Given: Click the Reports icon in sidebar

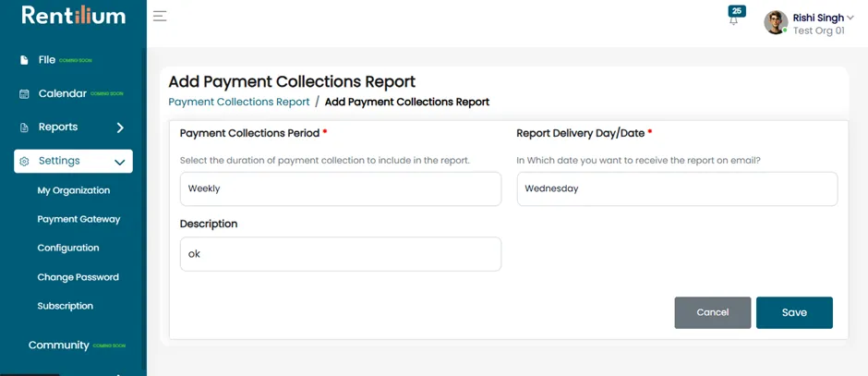Looking at the screenshot, I should click(x=24, y=127).
